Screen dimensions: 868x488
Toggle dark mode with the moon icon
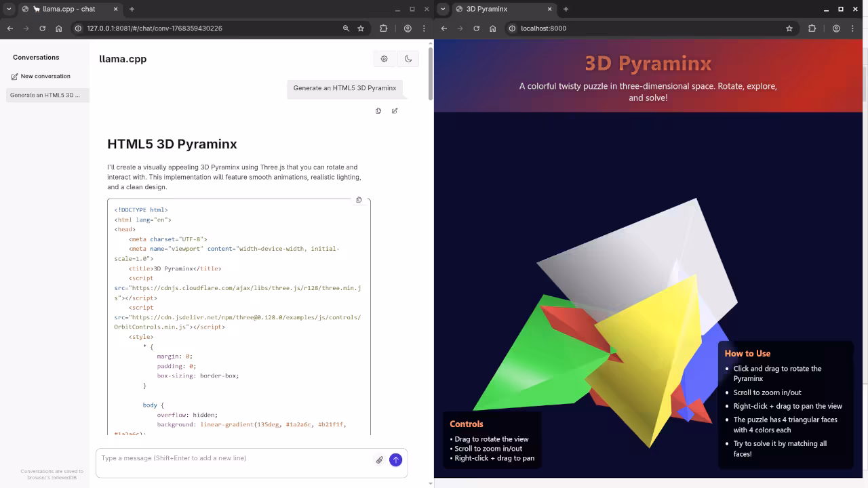click(408, 59)
